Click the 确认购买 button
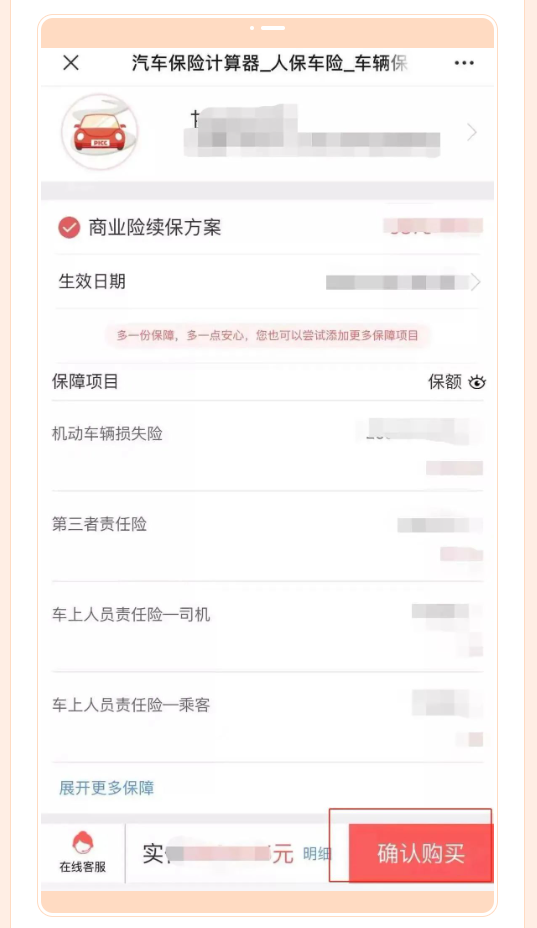 coord(420,853)
